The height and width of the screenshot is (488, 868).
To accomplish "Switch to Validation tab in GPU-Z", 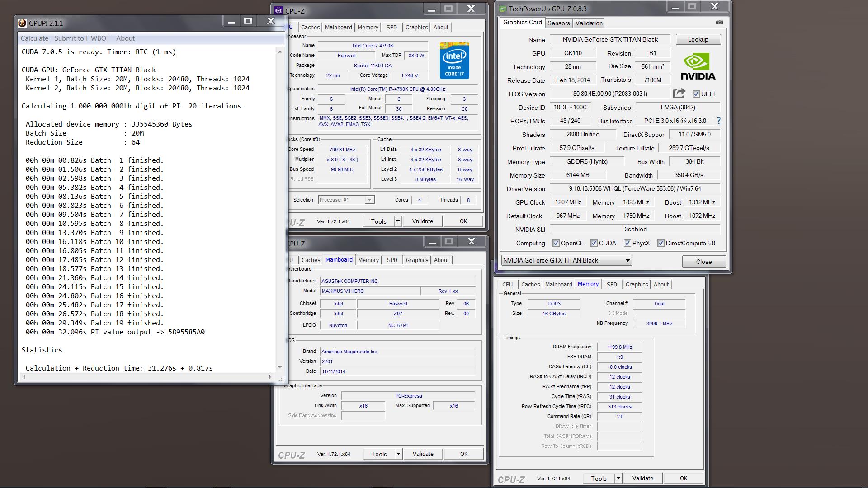I will click(589, 23).
